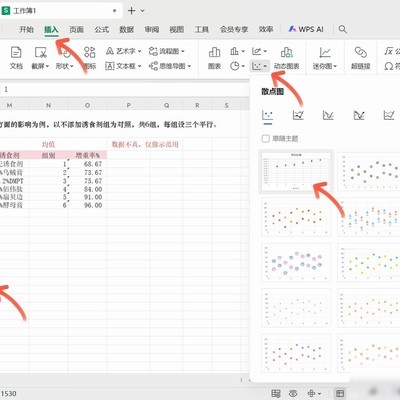400x400 pixels.
Task: Choose grey and tan dots thumbnail beside first
Action: (x=368, y=172)
